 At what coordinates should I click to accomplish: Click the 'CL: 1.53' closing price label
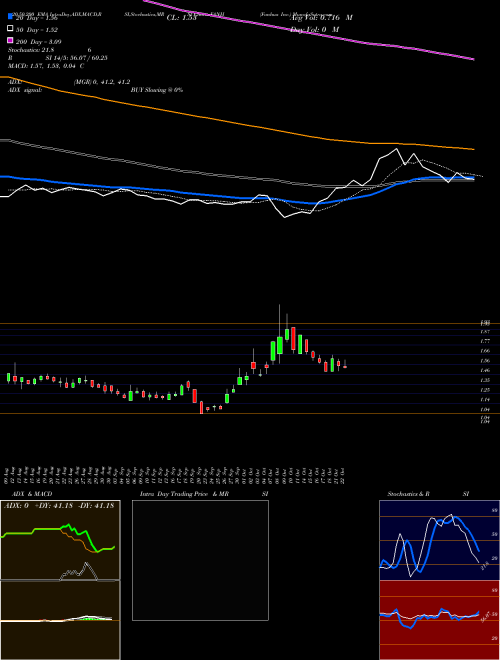click(x=182, y=18)
